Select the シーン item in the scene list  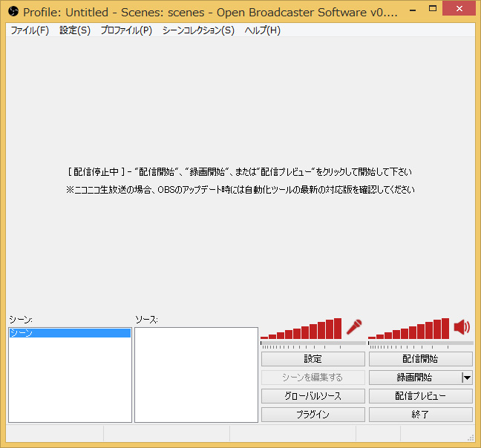70,333
